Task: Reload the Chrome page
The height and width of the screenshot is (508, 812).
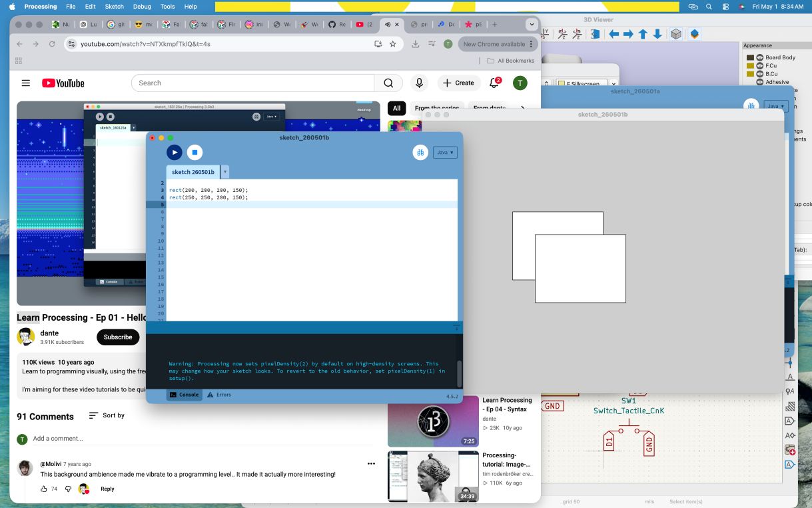Action: point(51,44)
